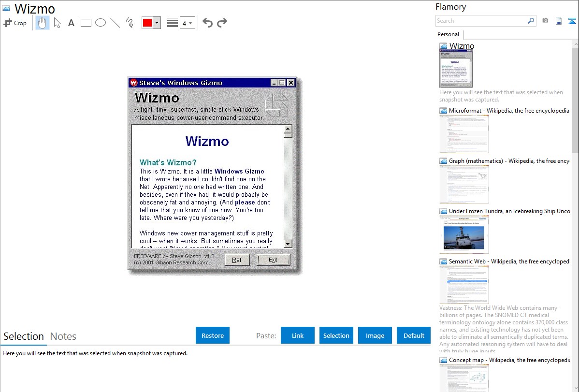
Task: Maximize the Steve's Windows Gizmo window
Action: [x=282, y=83]
